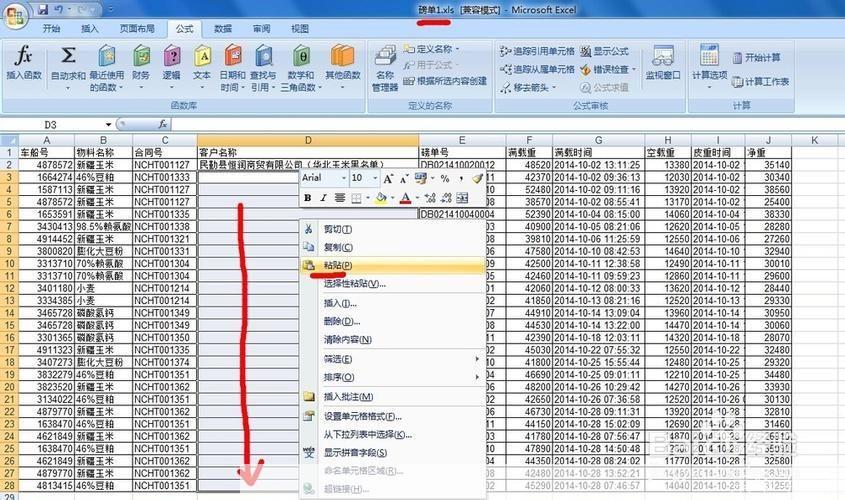This screenshot has width=845, height=500.
Task: Click the red font color button in mini toolbar
Action: point(405,198)
